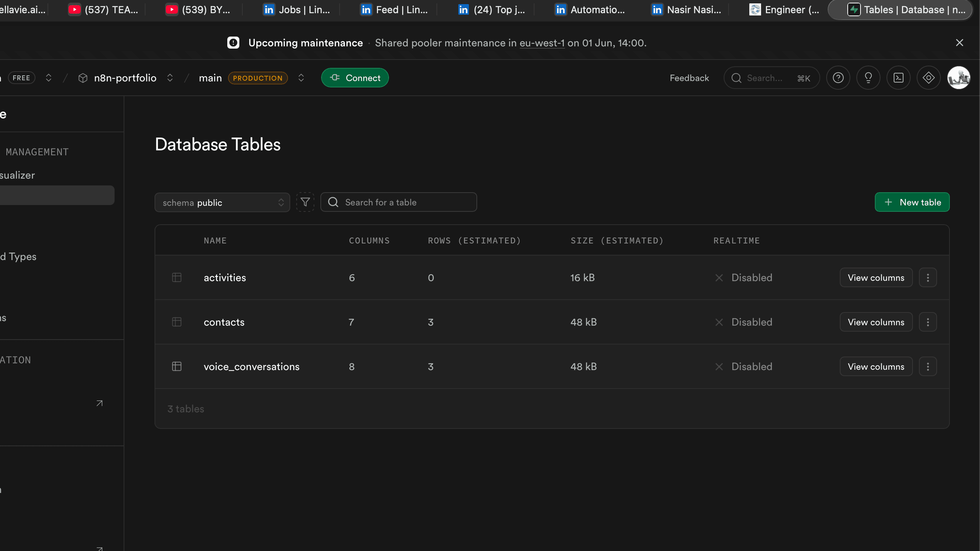Image resolution: width=980 pixels, height=551 pixels.
Task: Open the global Search box
Action: (772, 78)
